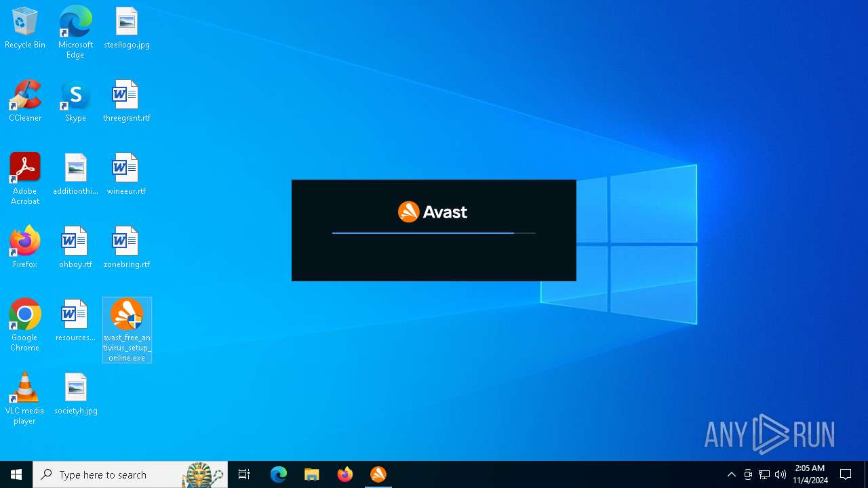This screenshot has height=488, width=868.
Task: Switch to the Avast installer taskbar item
Action: click(378, 474)
